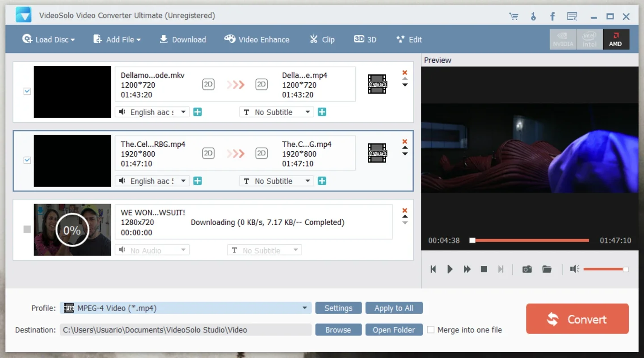644x358 pixels.
Task: Open the feedback menu icon in title bar
Action: click(572, 17)
